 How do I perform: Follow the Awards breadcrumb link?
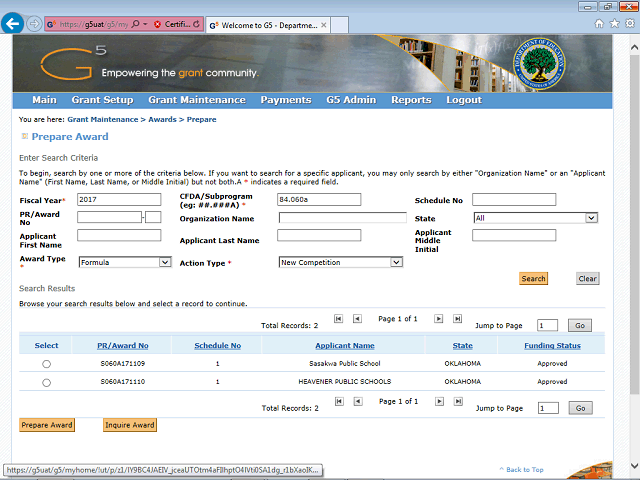point(162,120)
